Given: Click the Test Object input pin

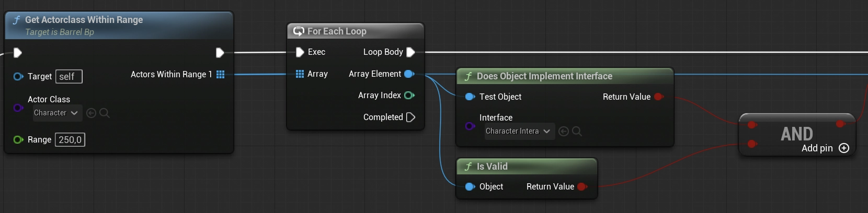Looking at the screenshot, I should (470, 97).
